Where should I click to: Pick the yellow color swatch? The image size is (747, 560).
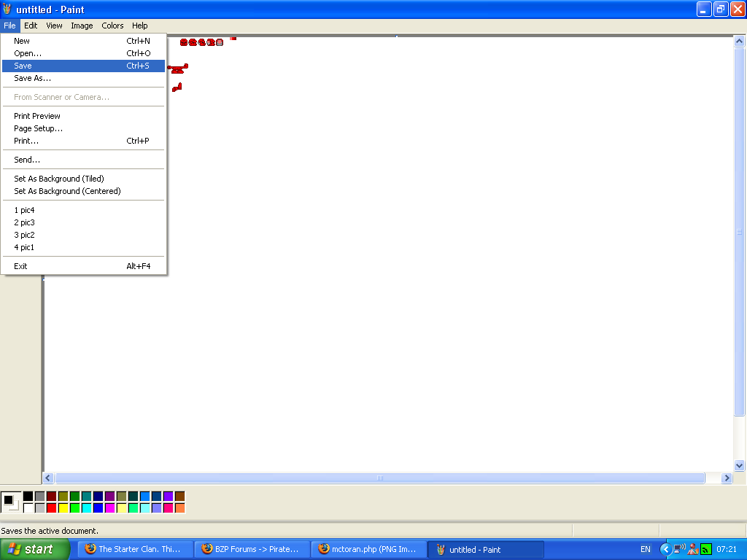[63, 507]
